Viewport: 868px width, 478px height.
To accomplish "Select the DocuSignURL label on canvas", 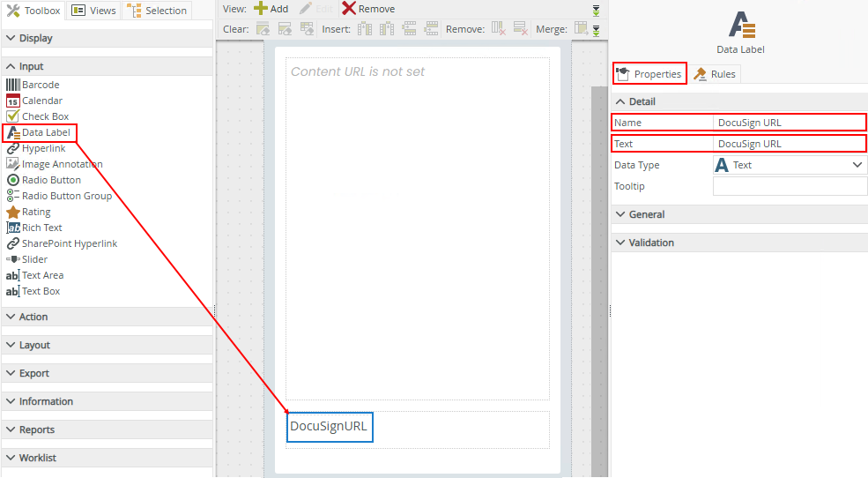I will click(x=330, y=427).
